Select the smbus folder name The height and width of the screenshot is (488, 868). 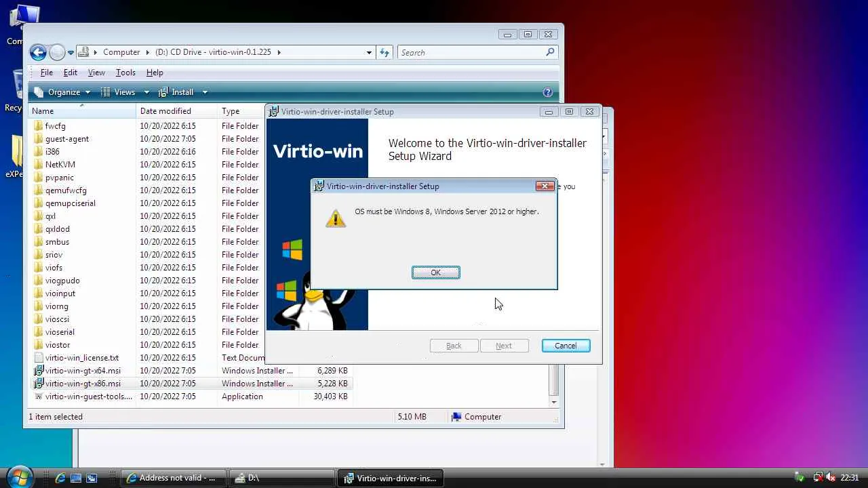point(57,242)
